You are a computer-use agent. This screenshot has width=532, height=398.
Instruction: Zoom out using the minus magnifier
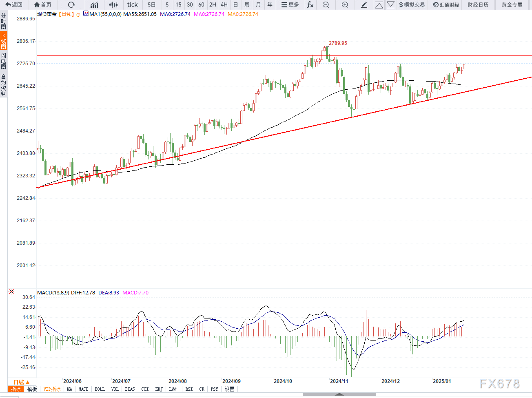326,5
